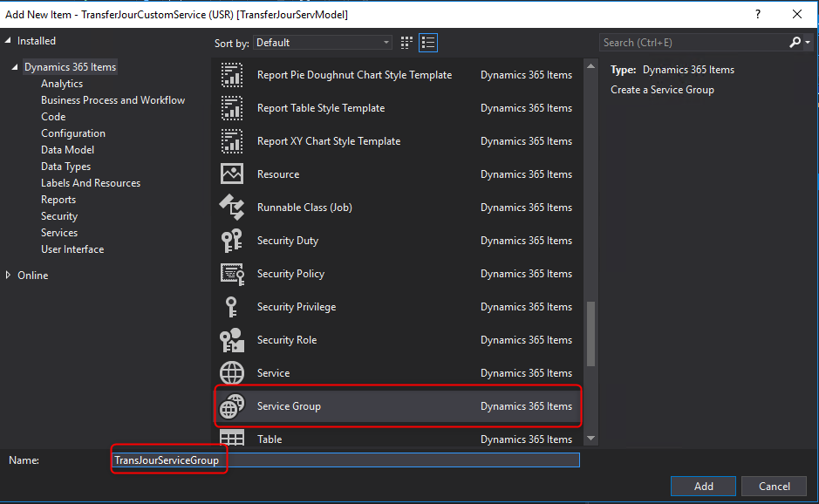Select the Security Policy icon
This screenshot has height=504, width=819.
coord(232,274)
